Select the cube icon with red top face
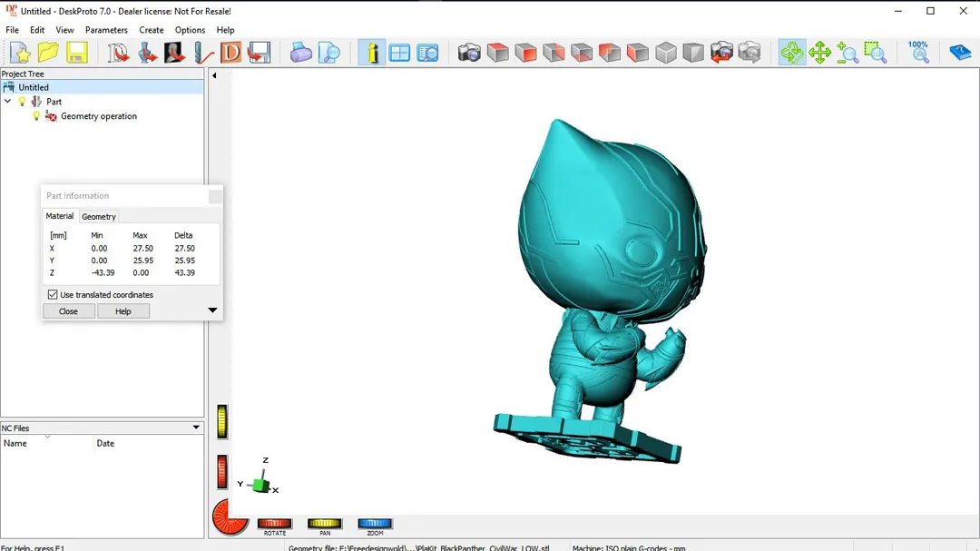The width and height of the screenshot is (980, 551). (x=497, y=53)
